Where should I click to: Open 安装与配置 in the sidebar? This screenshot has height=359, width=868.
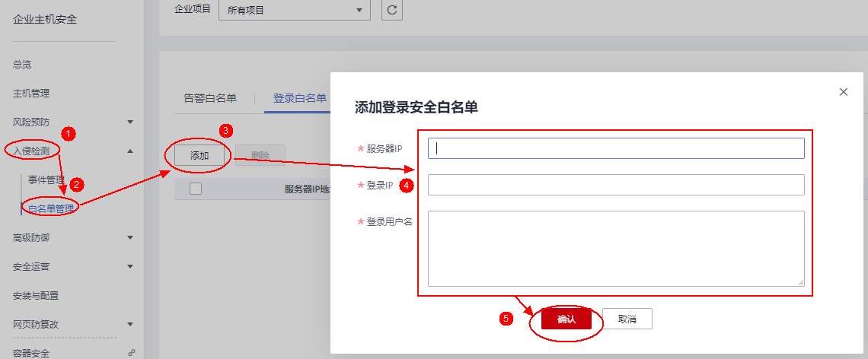coord(36,295)
